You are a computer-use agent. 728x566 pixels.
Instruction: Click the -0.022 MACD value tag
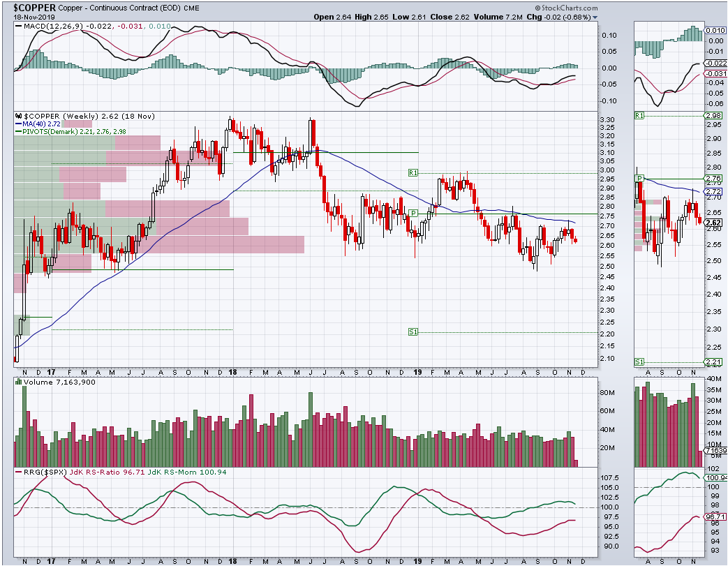pyautogui.click(x=715, y=63)
